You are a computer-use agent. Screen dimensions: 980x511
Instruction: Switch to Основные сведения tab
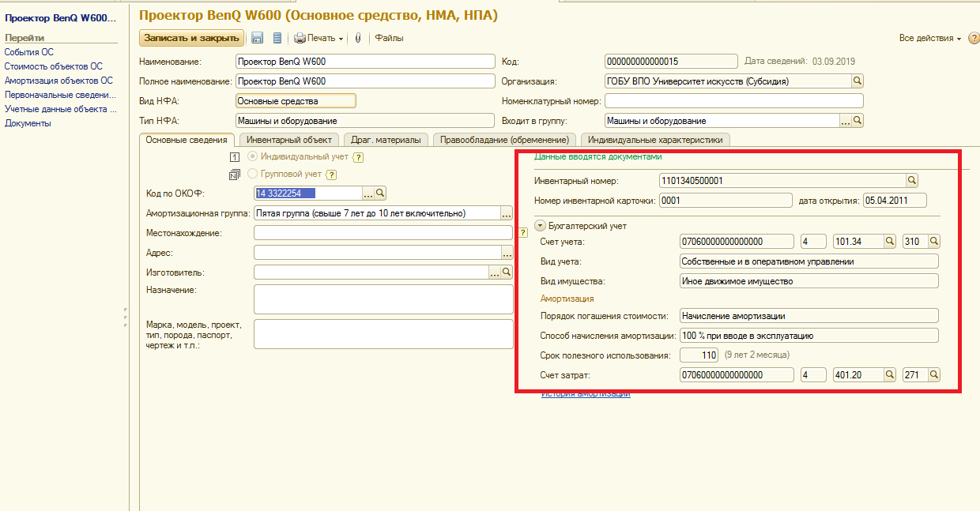pyautogui.click(x=187, y=140)
